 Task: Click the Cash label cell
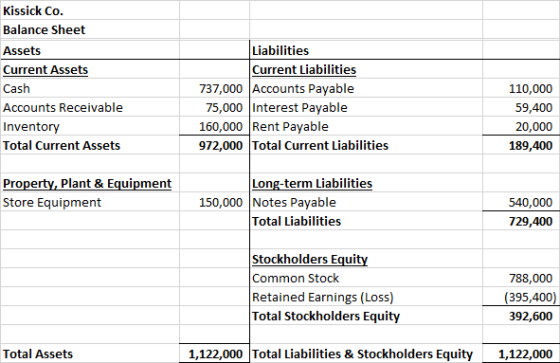click(x=16, y=89)
